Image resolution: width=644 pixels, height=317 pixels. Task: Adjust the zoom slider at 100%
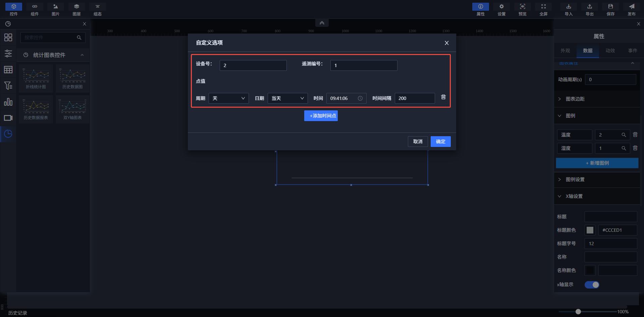click(578, 312)
